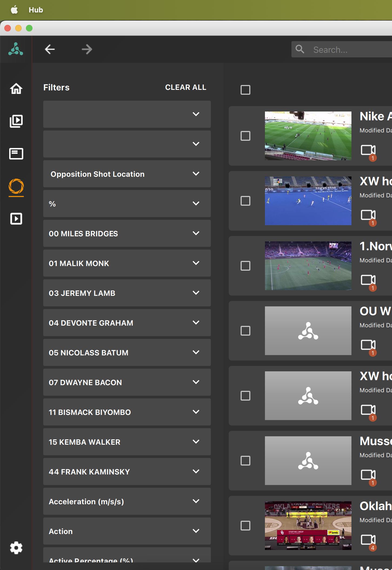The width and height of the screenshot is (392, 570).
Task: Open the Nike soccer field thumbnail
Action: (x=308, y=136)
